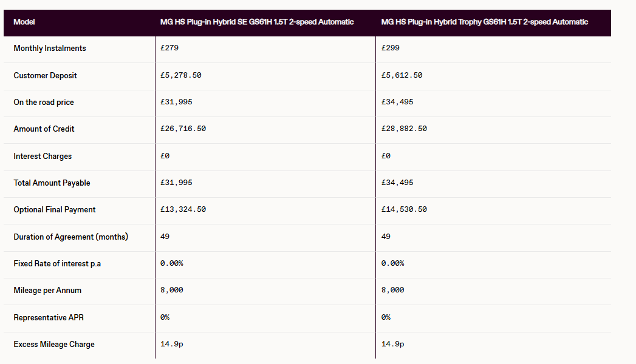The width and height of the screenshot is (636, 364).
Task: Click the £299 monthly instalment value
Action: click(x=390, y=48)
